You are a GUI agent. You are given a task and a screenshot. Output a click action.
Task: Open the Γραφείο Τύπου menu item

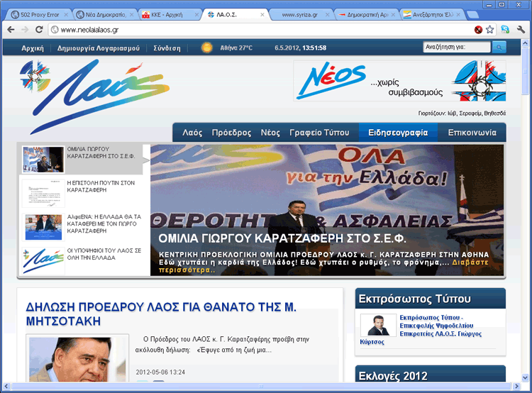[319, 133]
